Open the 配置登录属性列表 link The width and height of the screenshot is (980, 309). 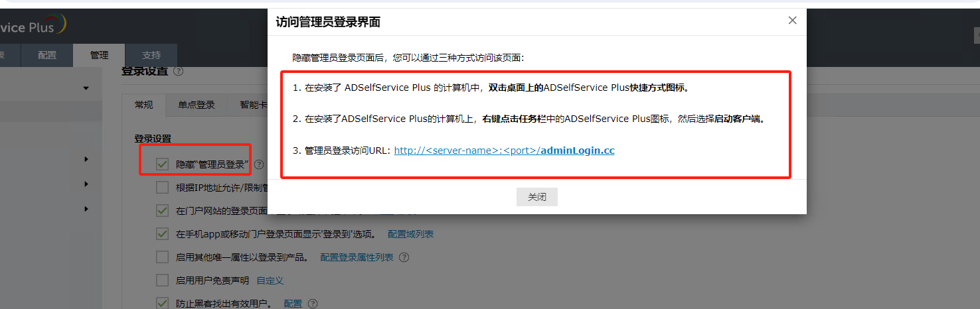[357, 257]
